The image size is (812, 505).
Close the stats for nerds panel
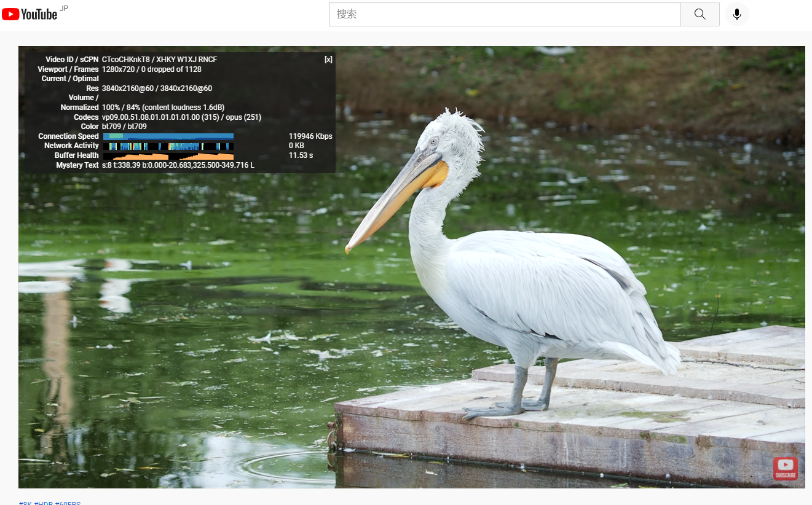tap(328, 60)
